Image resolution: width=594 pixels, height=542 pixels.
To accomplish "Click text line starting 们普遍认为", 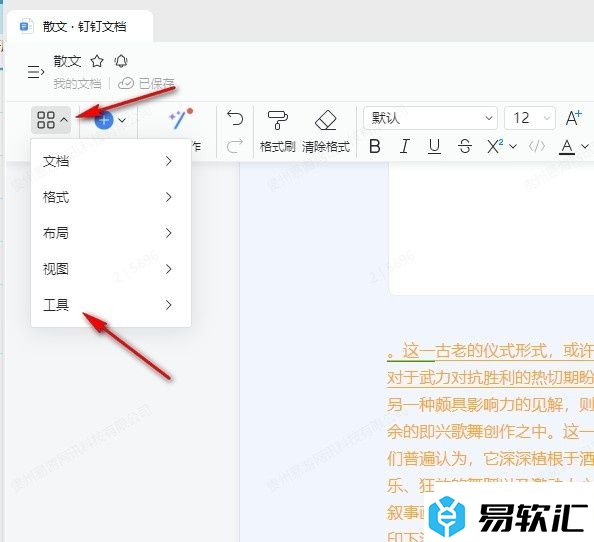I will [490, 459].
